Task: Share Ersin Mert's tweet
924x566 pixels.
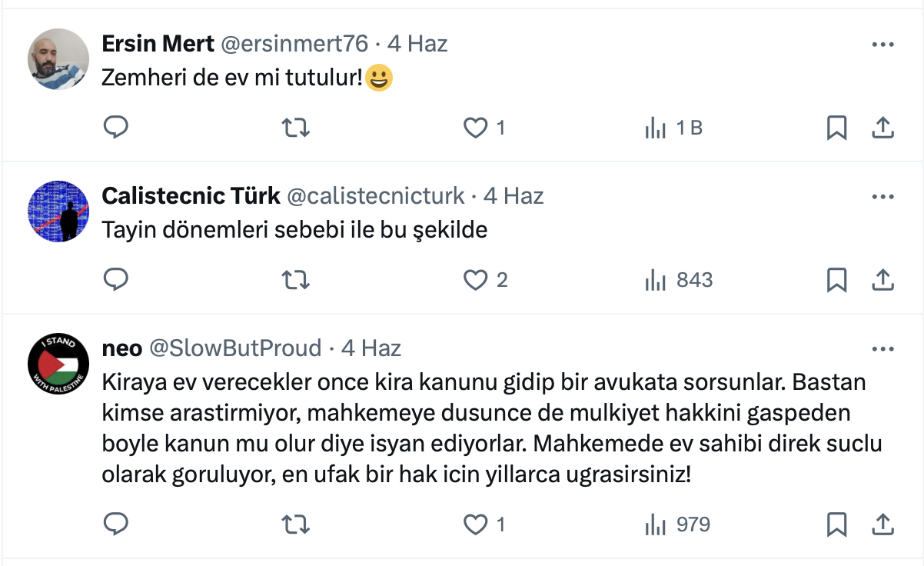Action: coord(882,128)
